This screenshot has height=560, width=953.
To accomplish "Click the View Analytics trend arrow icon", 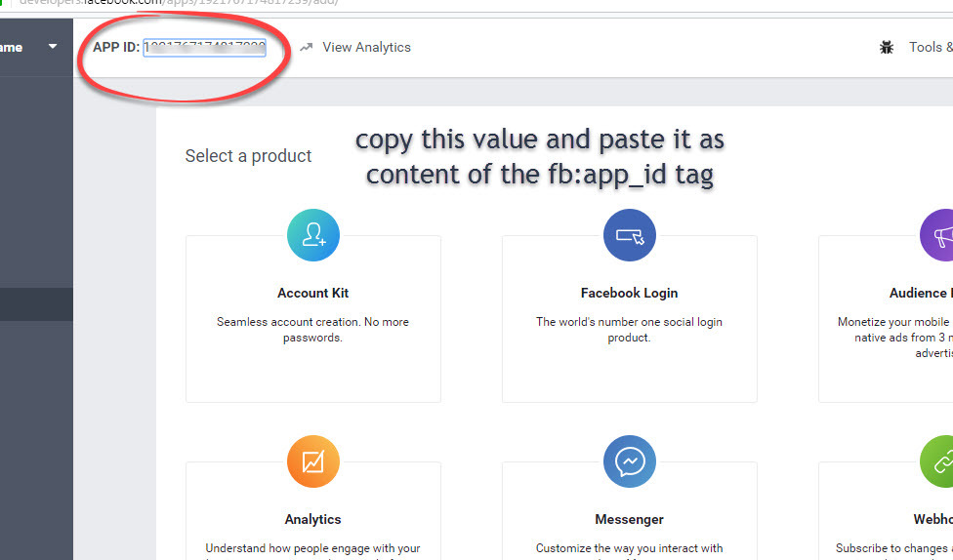I will pos(307,48).
